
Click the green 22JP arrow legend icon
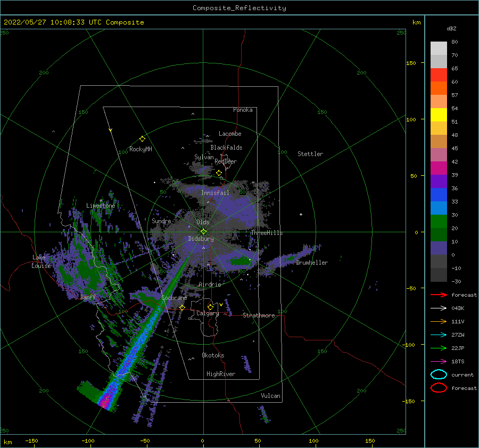pyautogui.click(x=439, y=348)
